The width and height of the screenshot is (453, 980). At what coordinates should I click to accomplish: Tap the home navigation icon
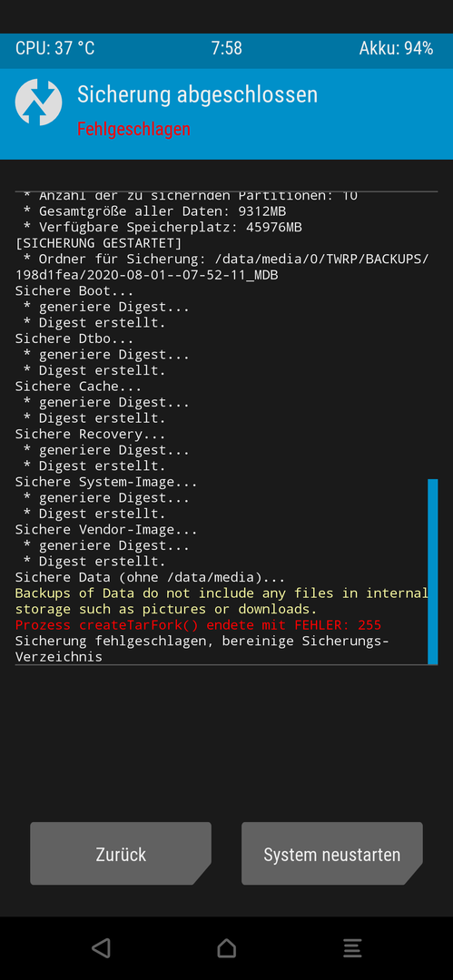(x=227, y=948)
